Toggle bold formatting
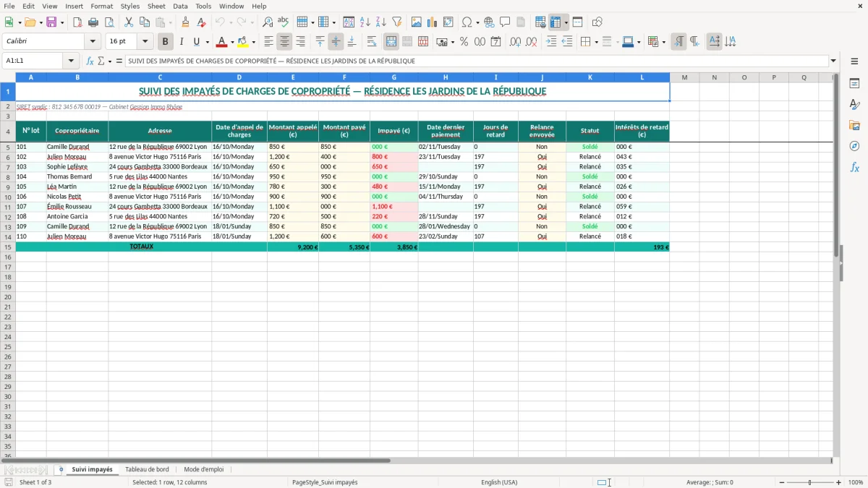This screenshot has height=488, width=868. (x=165, y=42)
